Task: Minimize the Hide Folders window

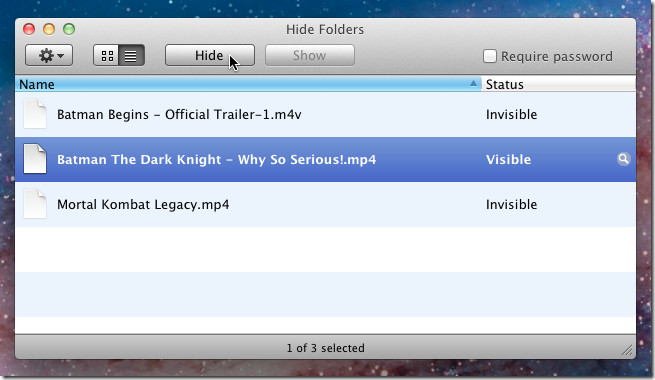Action: click(x=49, y=29)
